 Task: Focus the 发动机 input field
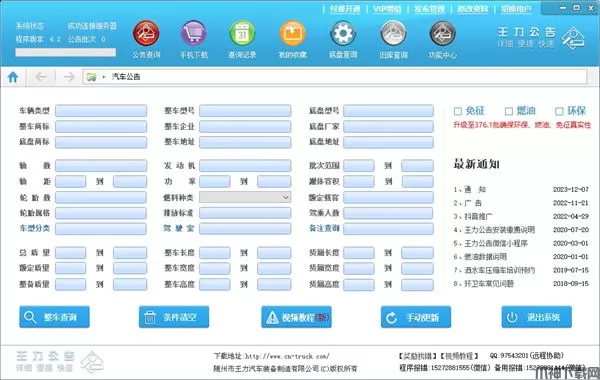(x=245, y=166)
